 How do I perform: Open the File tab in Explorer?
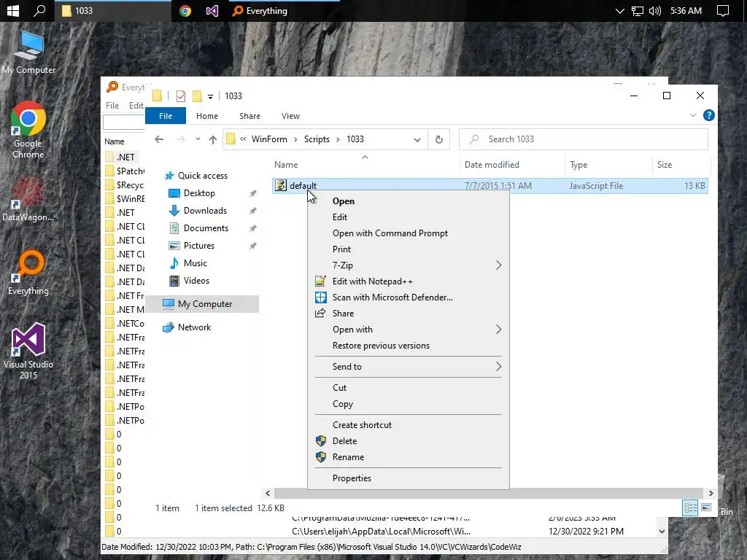(x=166, y=116)
